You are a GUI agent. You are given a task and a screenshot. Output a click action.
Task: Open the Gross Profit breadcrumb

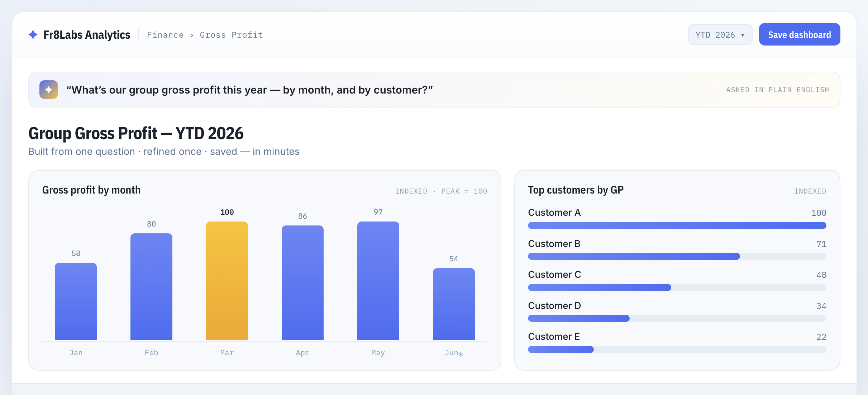[232, 35]
